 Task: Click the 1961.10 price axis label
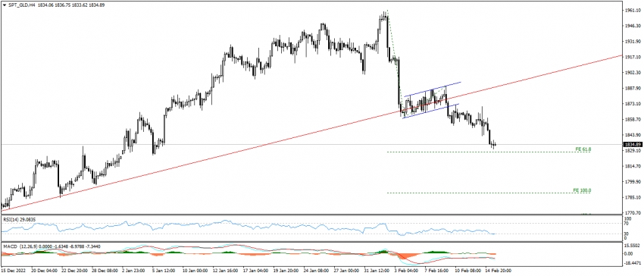pyautogui.click(x=633, y=11)
